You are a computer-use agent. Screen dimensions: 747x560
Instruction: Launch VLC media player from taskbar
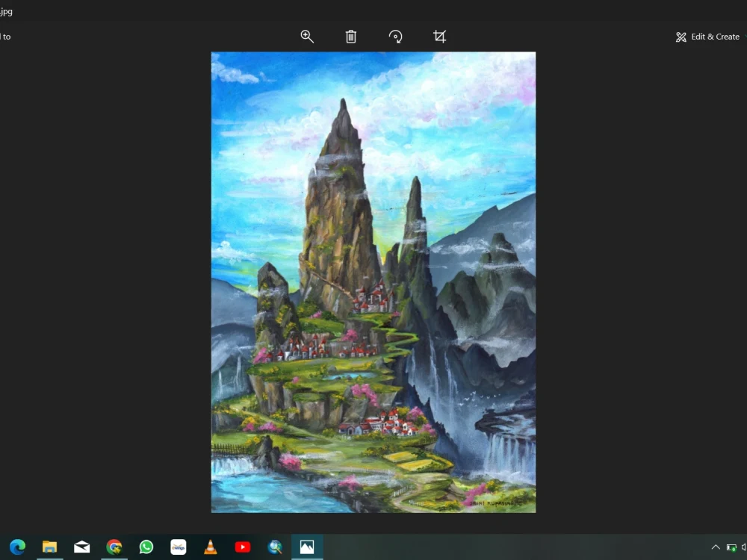[x=210, y=547]
